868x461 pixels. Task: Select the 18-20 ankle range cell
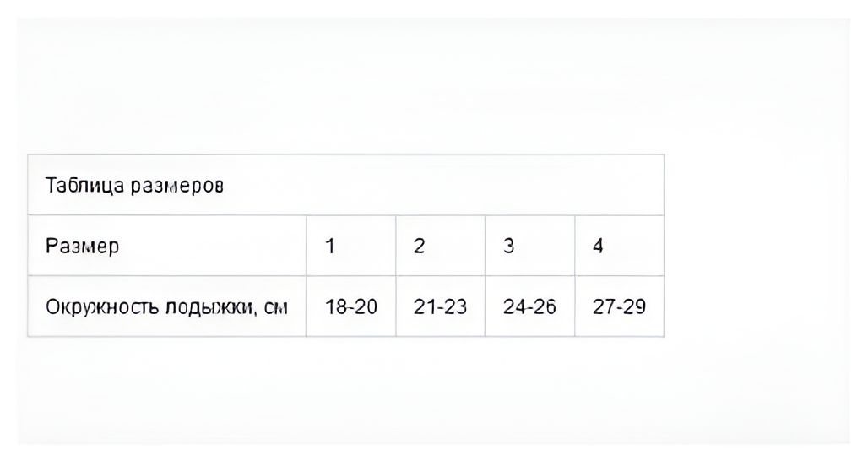(351, 307)
